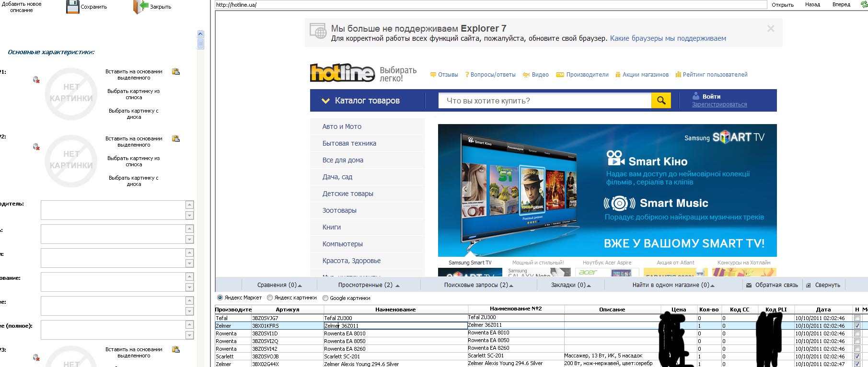Click the delete picture icon for slot 2
Viewport: 868px width, 367px height.
click(36, 147)
